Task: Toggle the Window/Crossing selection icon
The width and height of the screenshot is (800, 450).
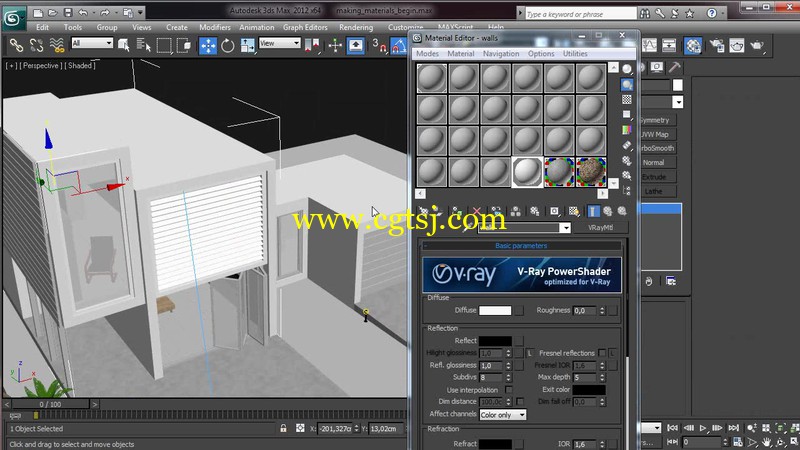Action: [x=184, y=45]
